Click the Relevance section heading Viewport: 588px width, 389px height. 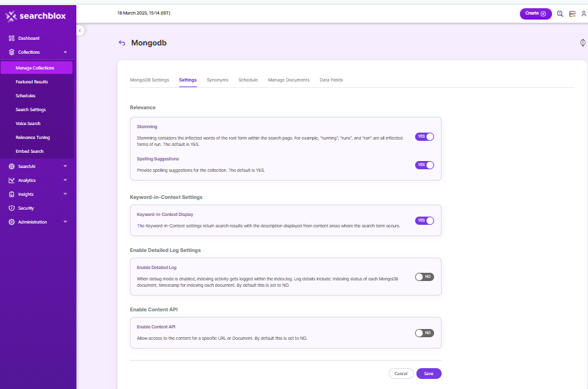coord(143,107)
